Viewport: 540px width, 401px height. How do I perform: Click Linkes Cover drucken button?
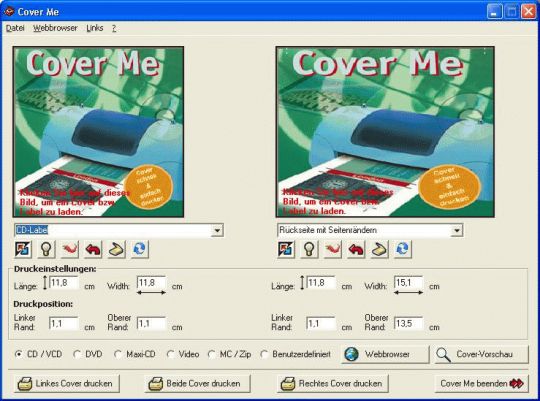tap(67, 383)
